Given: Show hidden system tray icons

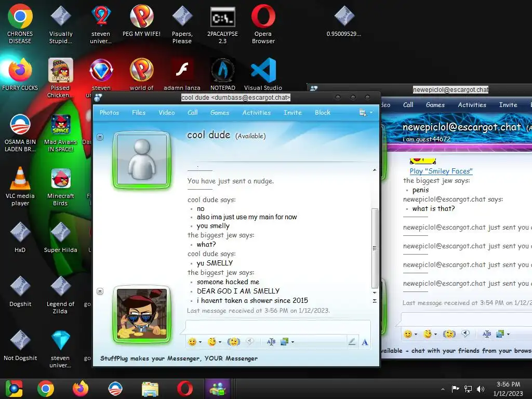Looking at the screenshot, I should point(443,389).
